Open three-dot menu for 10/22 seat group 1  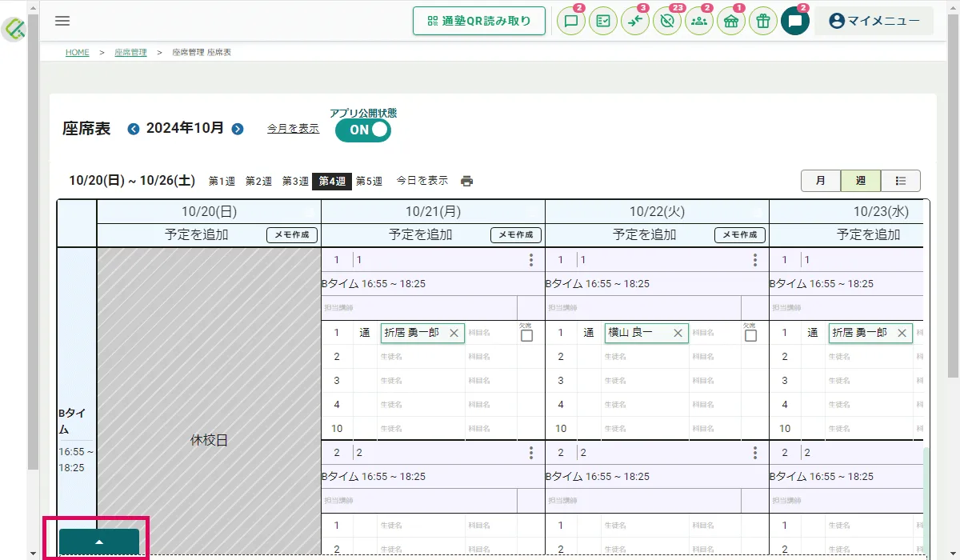[755, 260]
